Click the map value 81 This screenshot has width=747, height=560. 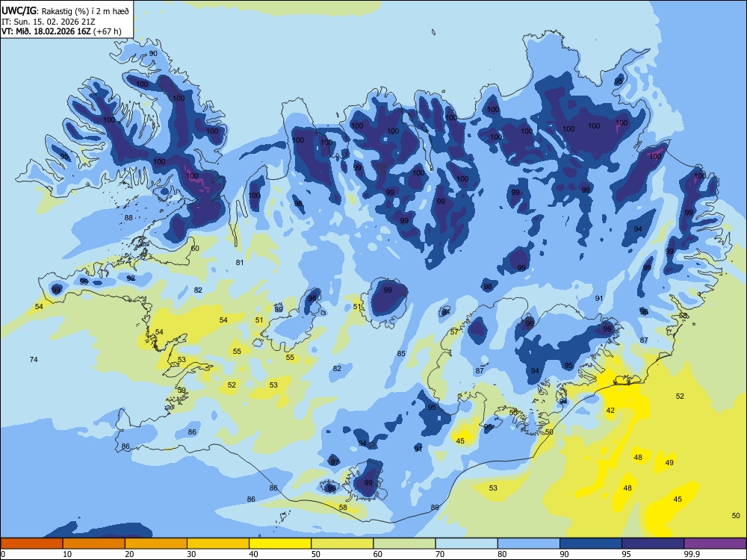[x=240, y=262]
